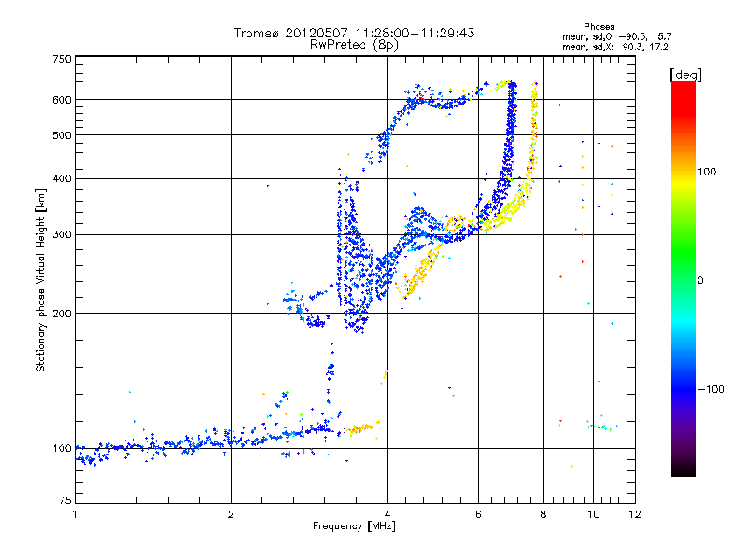The height and width of the screenshot is (560, 747).
Task: Select the 'mean, sd,O: -90.5, 15.7' line
Action: pyautogui.click(x=616, y=36)
